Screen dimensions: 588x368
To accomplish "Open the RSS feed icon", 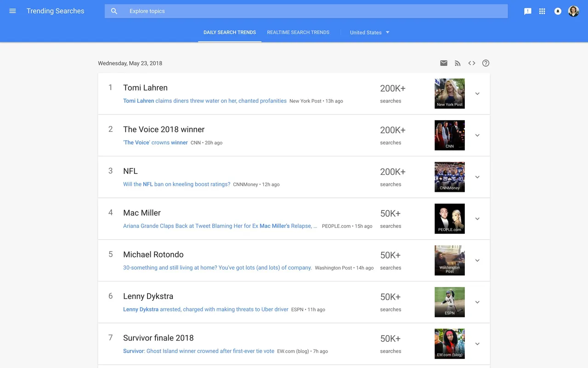I will tap(458, 63).
